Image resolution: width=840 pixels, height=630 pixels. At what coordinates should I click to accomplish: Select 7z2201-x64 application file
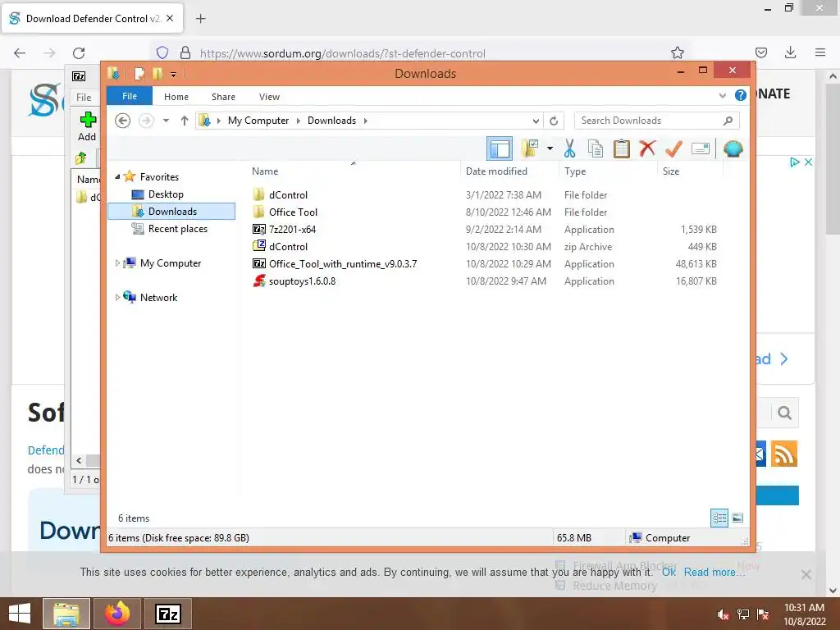pos(293,230)
